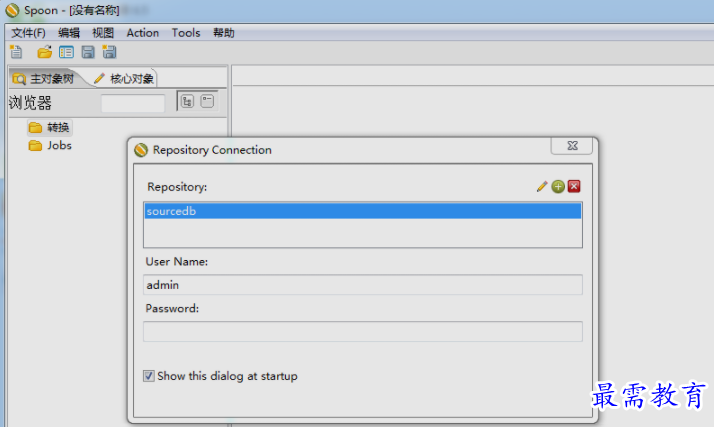Select the Jobs folder in tree
The width and height of the screenshot is (714, 427).
(50, 146)
